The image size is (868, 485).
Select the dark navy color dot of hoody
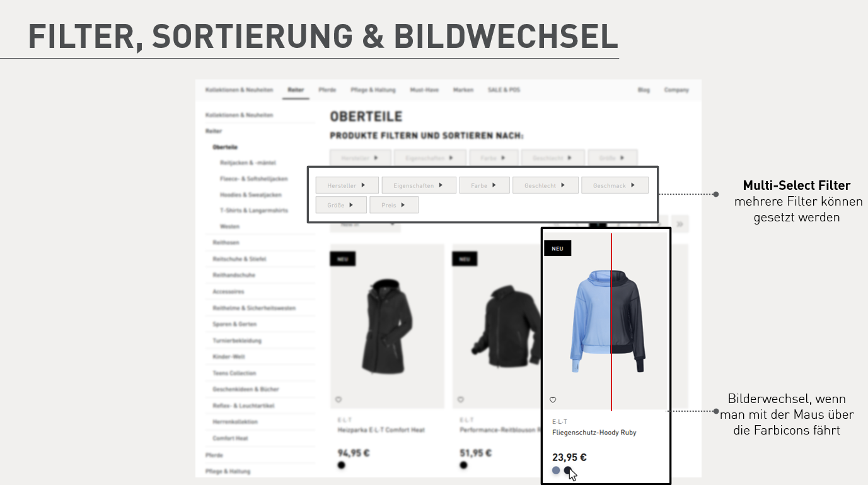pos(567,470)
